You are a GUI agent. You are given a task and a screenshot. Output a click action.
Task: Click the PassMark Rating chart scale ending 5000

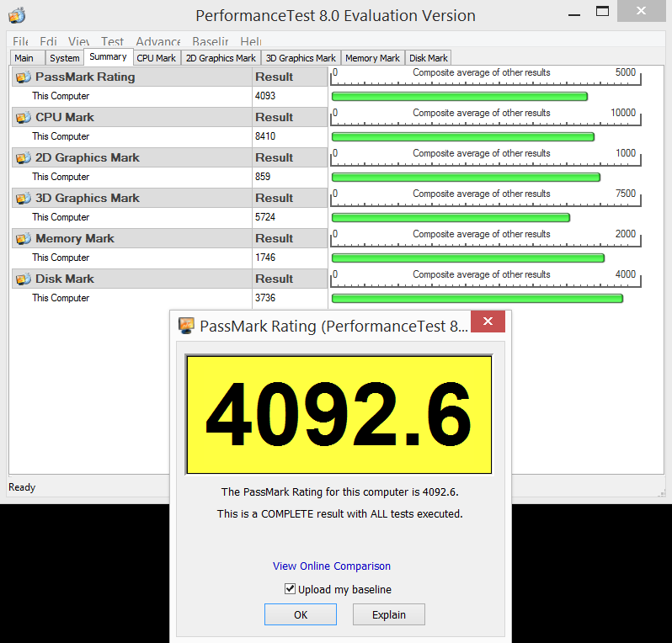486,77
